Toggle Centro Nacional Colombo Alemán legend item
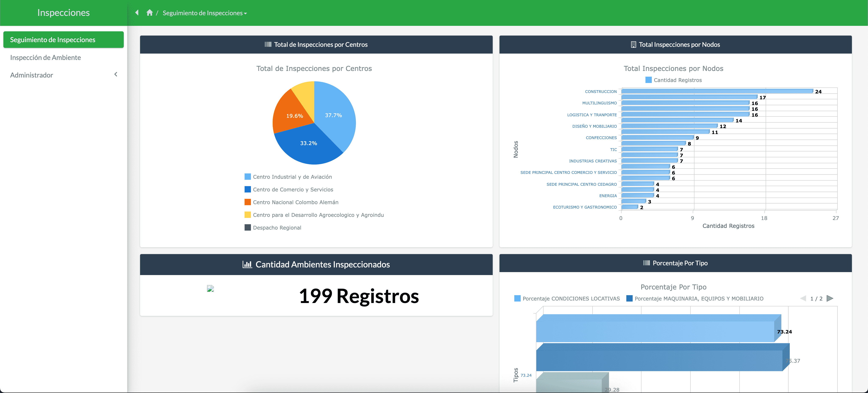 click(x=295, y=202)
